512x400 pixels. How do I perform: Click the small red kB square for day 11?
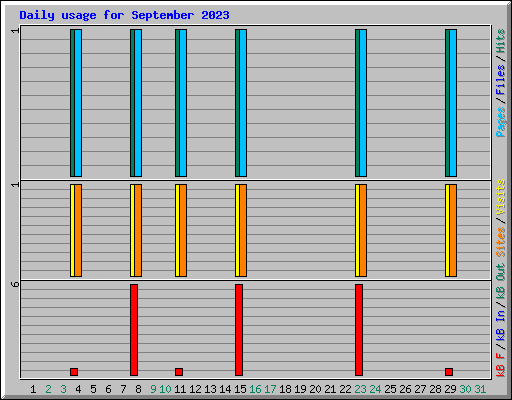tap(179, 372)
